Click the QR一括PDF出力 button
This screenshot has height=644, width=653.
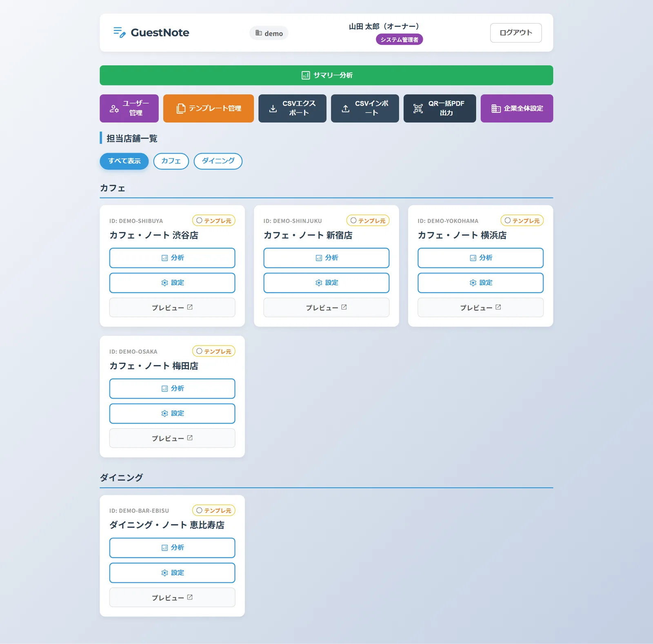(440, 108)
